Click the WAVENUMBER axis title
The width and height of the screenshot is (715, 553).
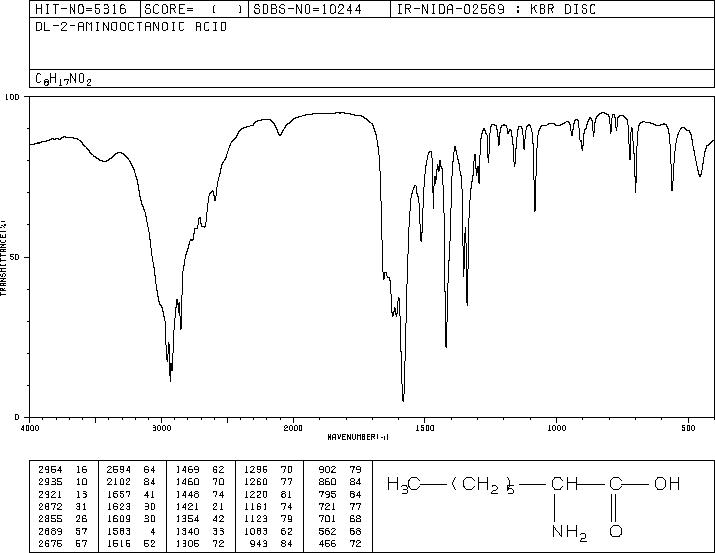click(358, 437)
